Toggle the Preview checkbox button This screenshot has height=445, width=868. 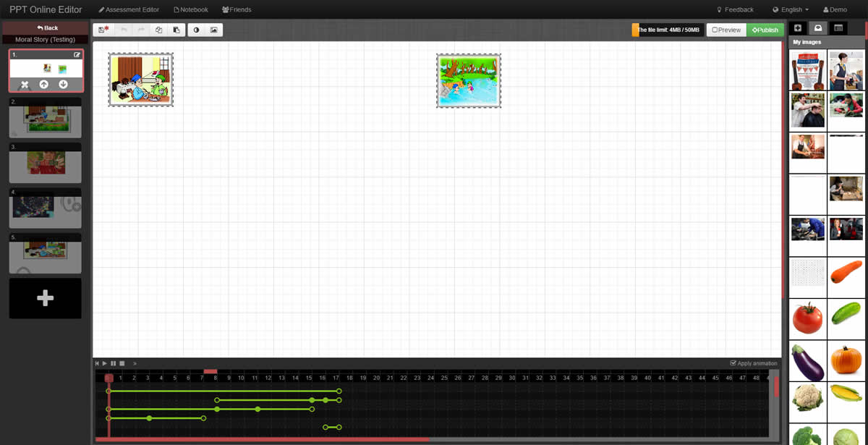[726, 30]
